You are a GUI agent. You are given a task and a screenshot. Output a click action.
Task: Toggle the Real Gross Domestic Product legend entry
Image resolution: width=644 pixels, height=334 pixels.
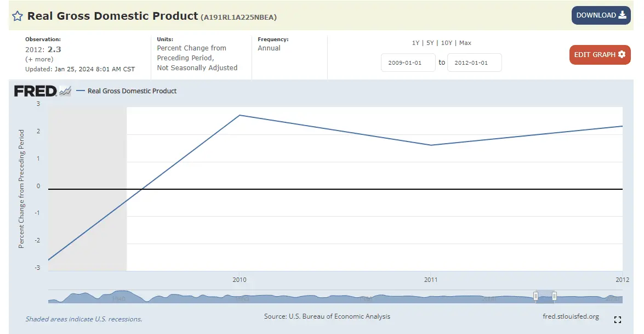[132, 91]
